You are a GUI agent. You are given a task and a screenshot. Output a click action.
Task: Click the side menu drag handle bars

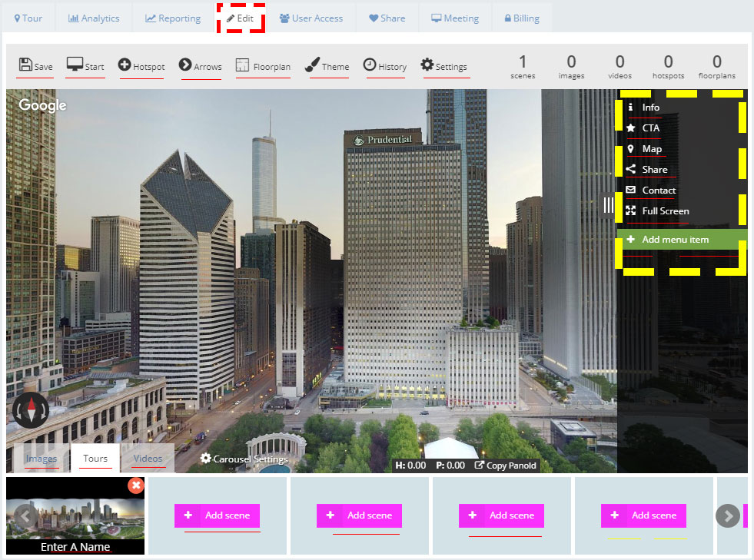pyautogui.click(x=608, y=205)
